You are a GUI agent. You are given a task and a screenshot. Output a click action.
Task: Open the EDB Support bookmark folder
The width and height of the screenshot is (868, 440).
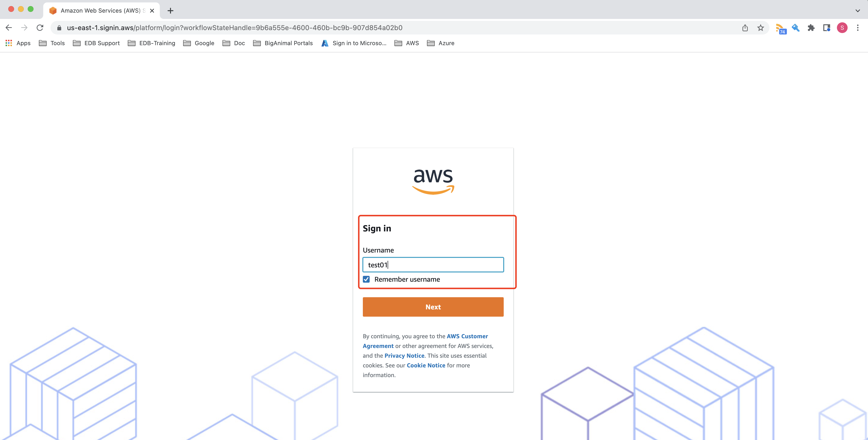click(x=96, y=43)
